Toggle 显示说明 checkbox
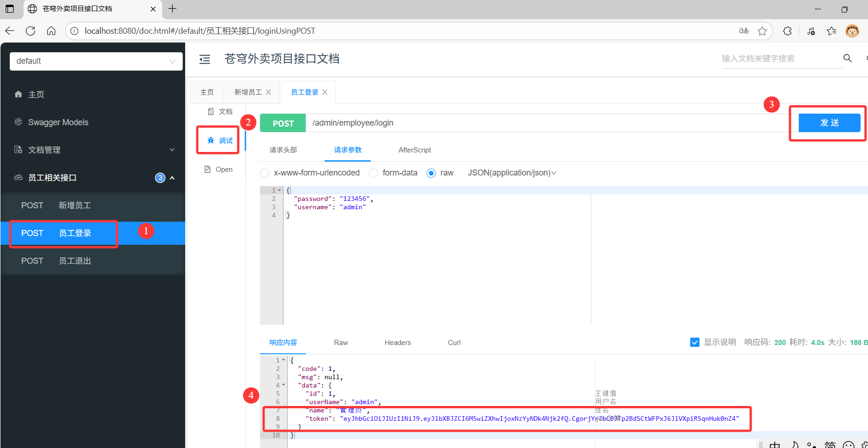This screenshot has height=448, width=868. (x=695, y=342)
